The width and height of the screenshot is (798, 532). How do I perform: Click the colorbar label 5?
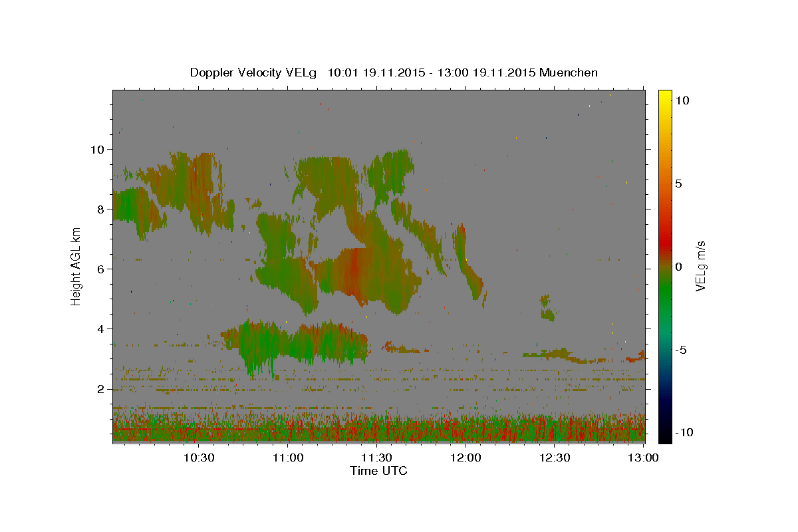pos(678,184)
